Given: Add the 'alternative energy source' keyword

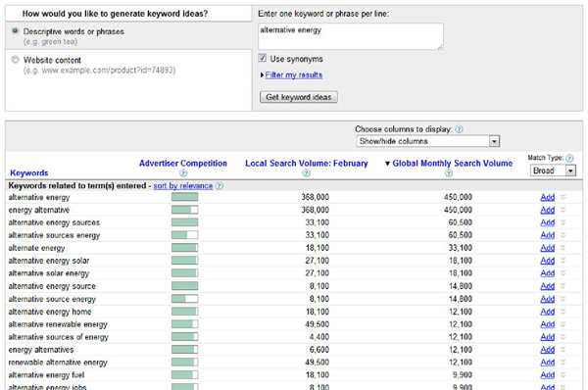Looking at the screenshot, I should pos(548,286).
